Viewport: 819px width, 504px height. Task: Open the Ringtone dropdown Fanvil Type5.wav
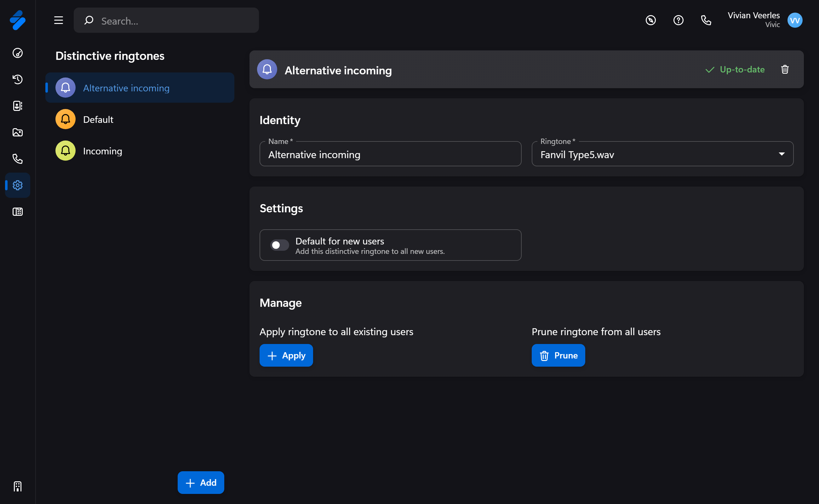(x=662, y=154)
